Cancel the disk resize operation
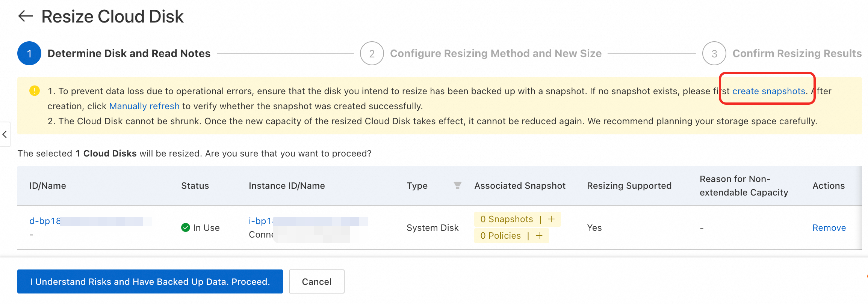The width and height of the screenshot is (868, 304). tap(316, 281)
